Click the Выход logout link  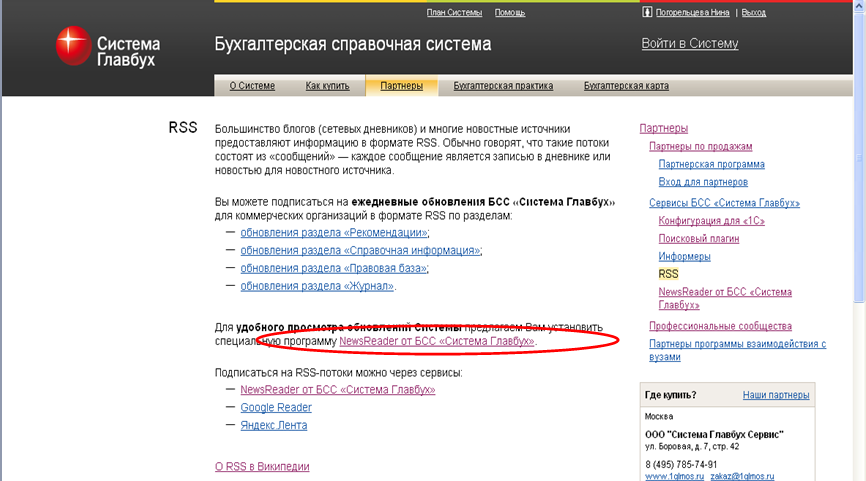pyautogui.click(x=754, y=12)
